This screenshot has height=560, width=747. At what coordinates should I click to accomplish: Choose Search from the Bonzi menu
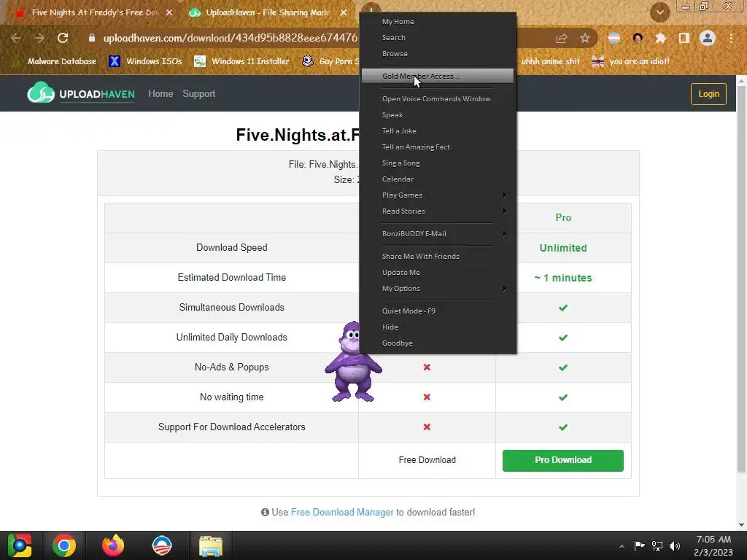(438, 38)
